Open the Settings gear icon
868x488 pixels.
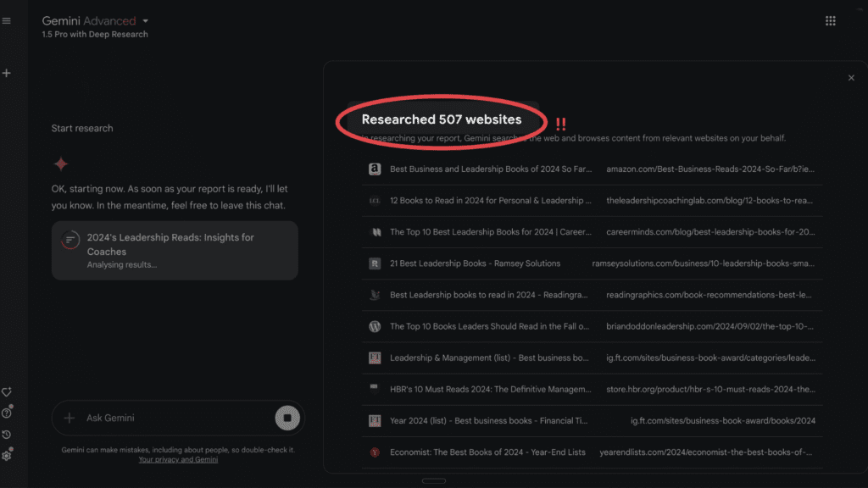[7, 455]
